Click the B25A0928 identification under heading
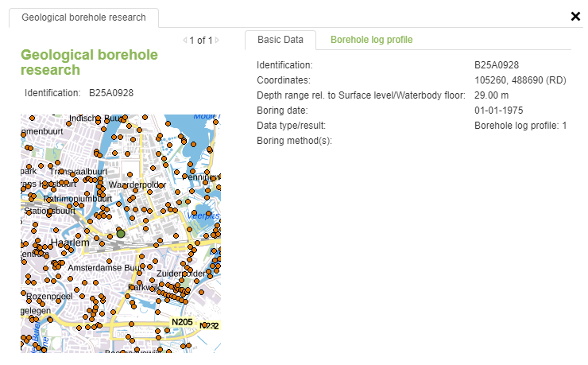 coord(110,93)
